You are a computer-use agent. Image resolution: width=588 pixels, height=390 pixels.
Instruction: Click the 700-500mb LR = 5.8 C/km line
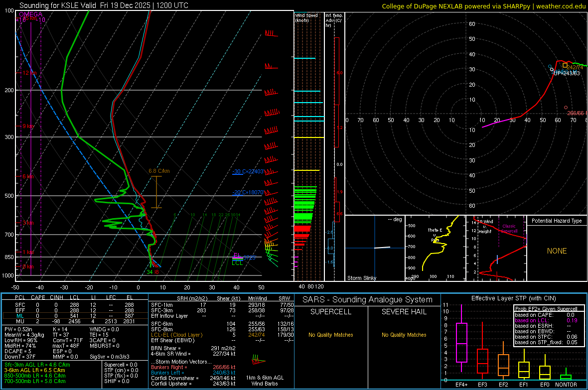(34, 381)
